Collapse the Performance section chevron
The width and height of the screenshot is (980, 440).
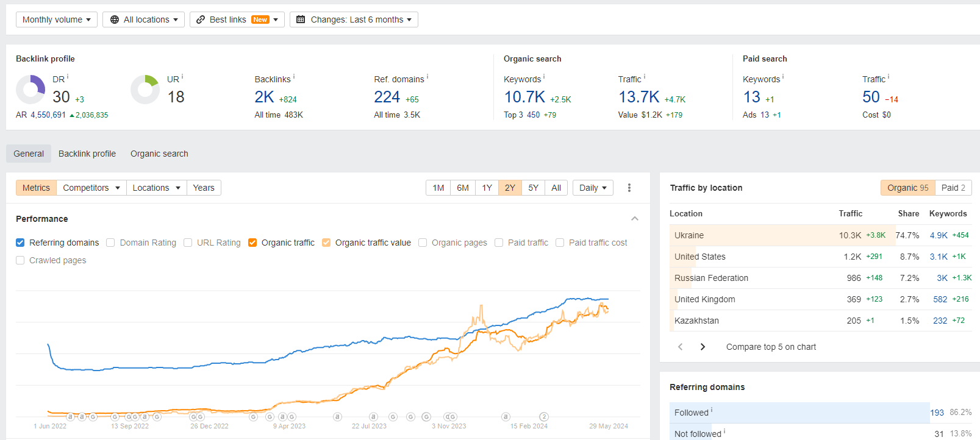[635, 219]
